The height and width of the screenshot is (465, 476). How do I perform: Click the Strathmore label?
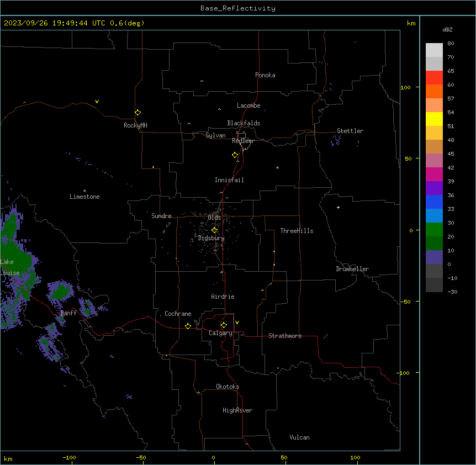285,336
